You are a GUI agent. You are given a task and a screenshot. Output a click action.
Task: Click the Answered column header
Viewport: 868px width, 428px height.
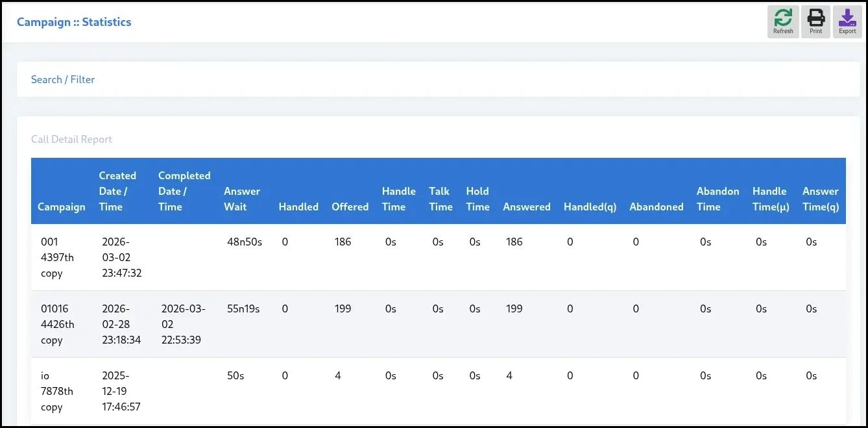(527, 207)
